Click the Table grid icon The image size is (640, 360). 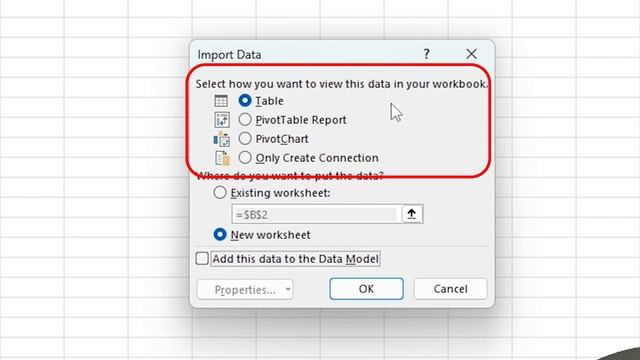pyautogui.click(x=221, y=101)
